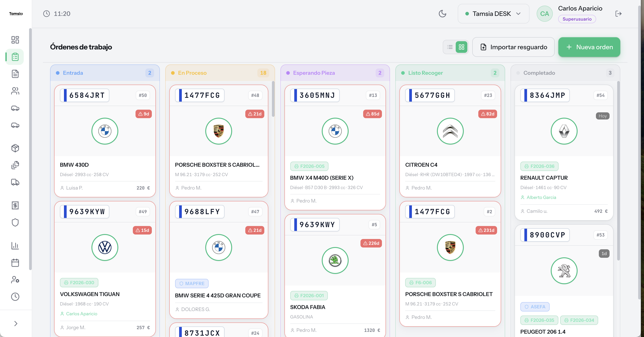Click the Porsche logo on order #48 card
This screenshot has width=644, height=337.
(x=218, y=131)
